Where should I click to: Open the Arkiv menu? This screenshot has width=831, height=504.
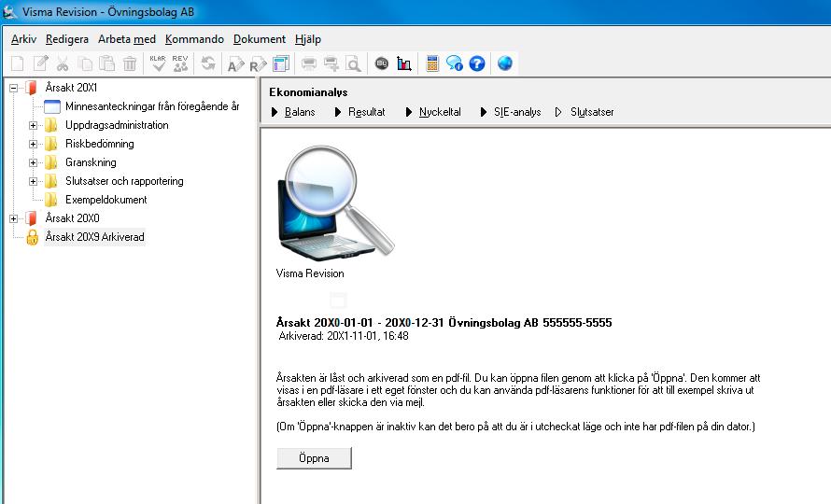pyautogui.click(x=24, y=39)
